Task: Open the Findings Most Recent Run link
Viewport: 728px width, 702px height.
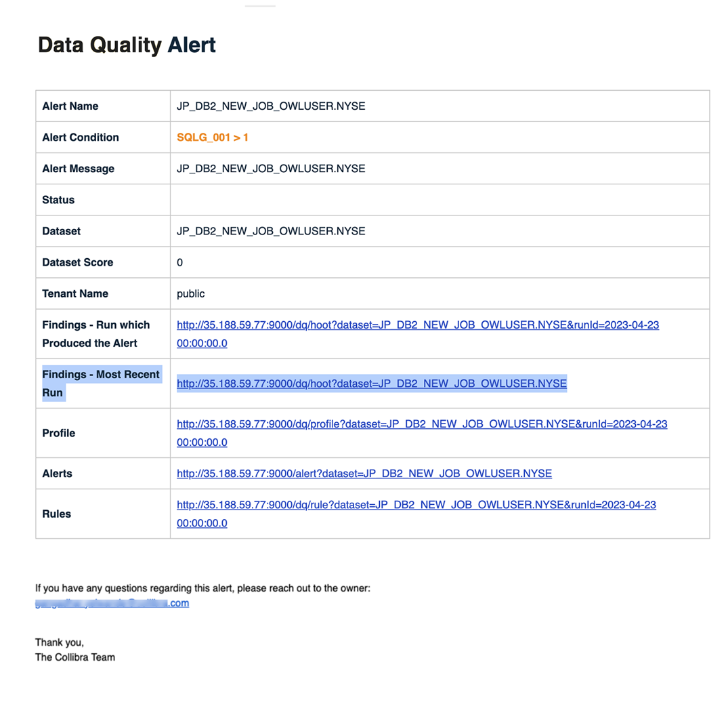Action: tap(371, 384)
